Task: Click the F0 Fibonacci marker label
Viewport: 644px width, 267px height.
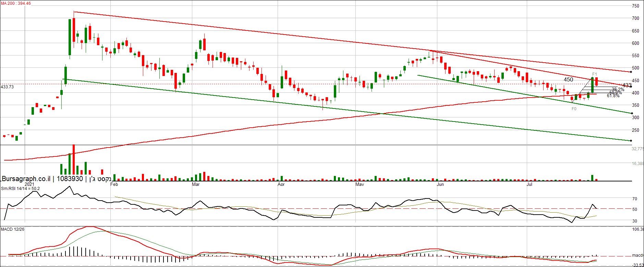Action: (x=574, y=109)
